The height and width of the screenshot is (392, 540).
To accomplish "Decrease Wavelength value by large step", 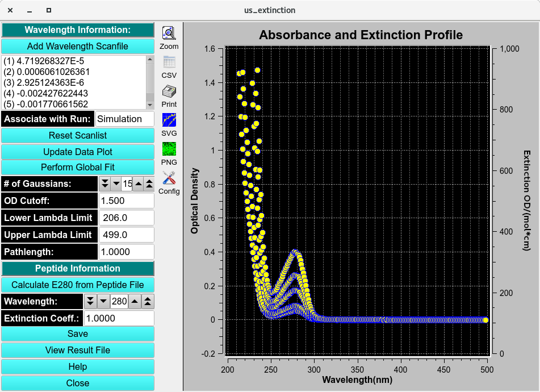I will (90, 302).
